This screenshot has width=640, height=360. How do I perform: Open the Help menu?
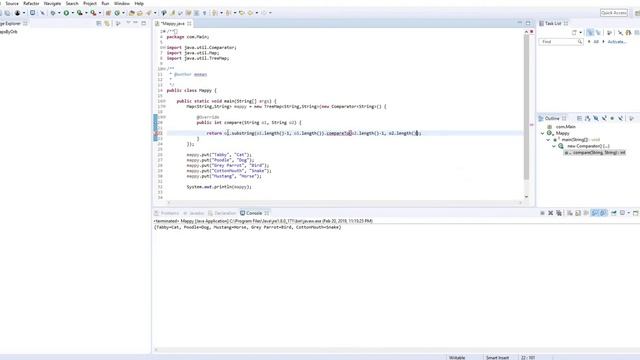pos(139,3)
